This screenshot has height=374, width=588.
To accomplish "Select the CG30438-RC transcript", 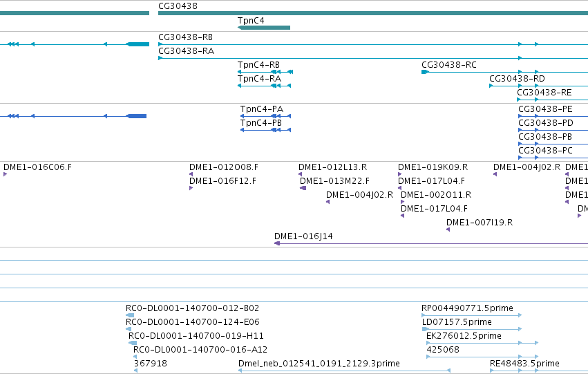I will pos(505,72).
